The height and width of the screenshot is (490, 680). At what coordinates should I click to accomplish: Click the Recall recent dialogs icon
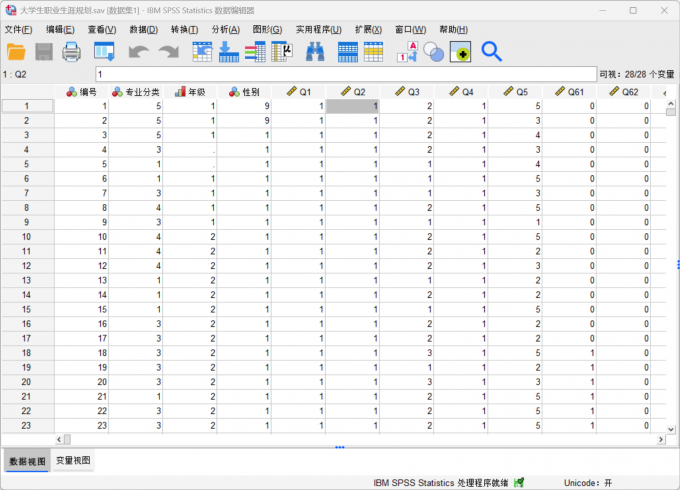tap(104, 51)
